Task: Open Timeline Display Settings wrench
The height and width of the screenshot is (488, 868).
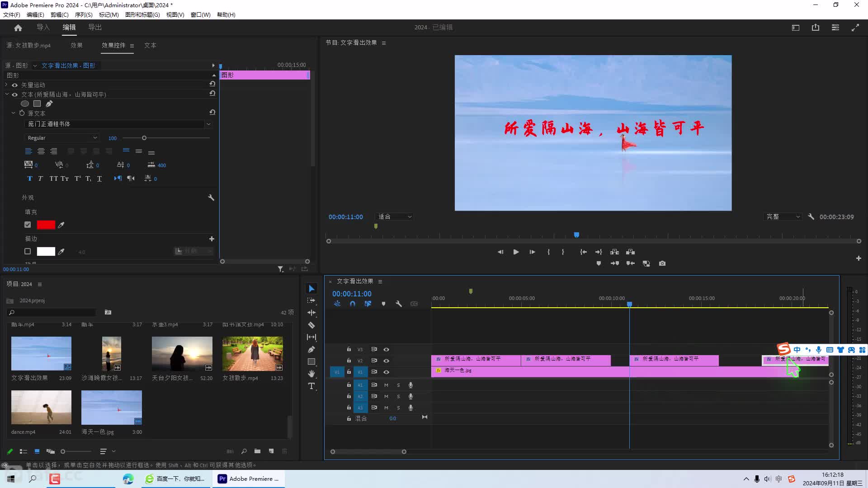Action: click(x=399, y=304)
